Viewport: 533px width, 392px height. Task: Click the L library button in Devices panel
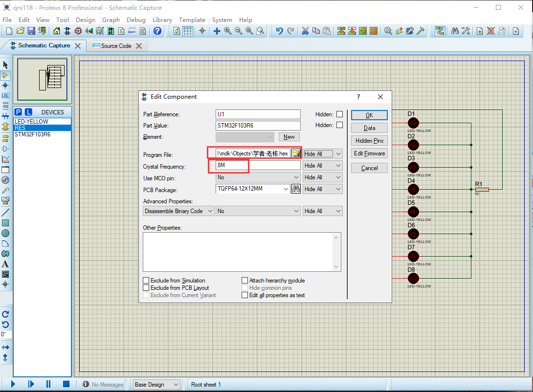pyautogui.click(x=28, y=112)
